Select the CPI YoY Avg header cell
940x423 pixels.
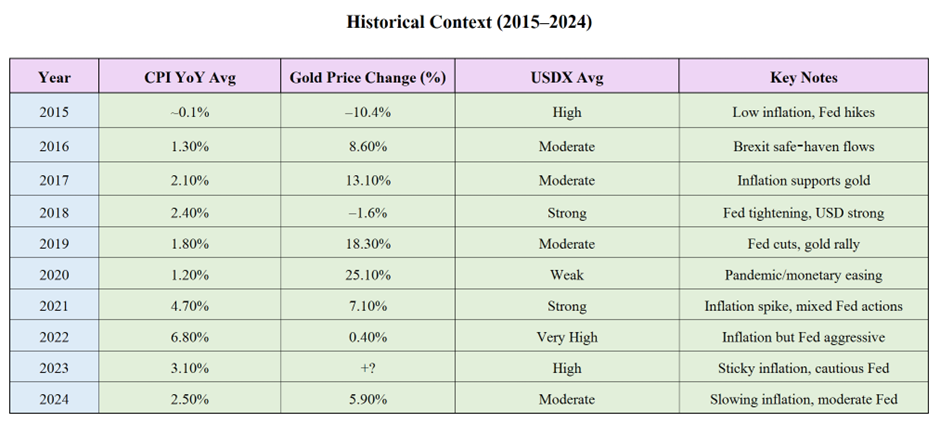coord(190,76)
